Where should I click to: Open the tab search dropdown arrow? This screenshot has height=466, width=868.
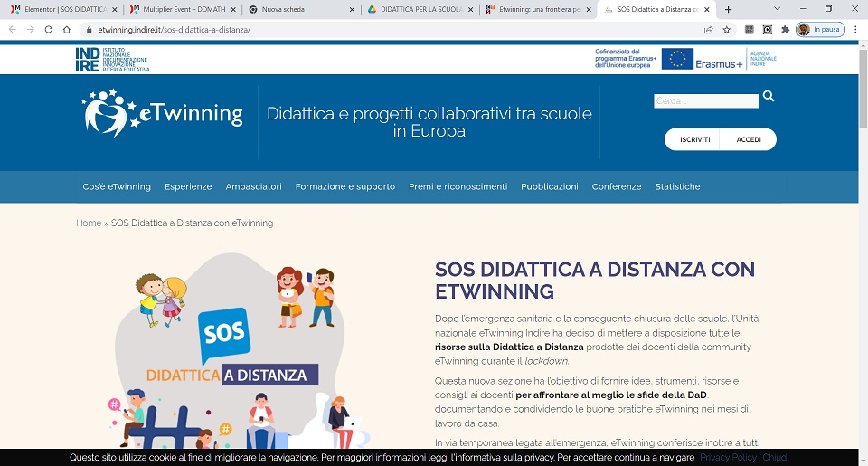778,9
